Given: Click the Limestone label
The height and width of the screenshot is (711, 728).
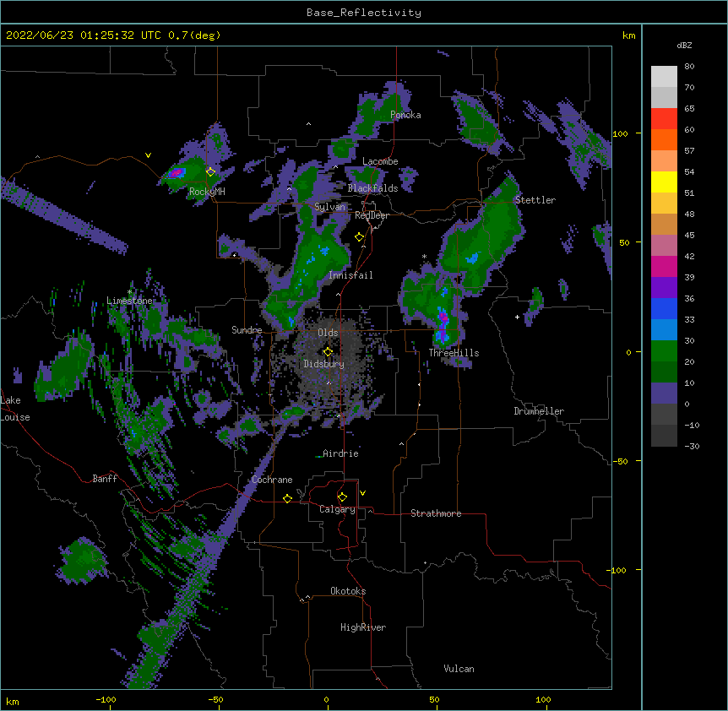Looking at the screenshot, I should pos(129,301).
